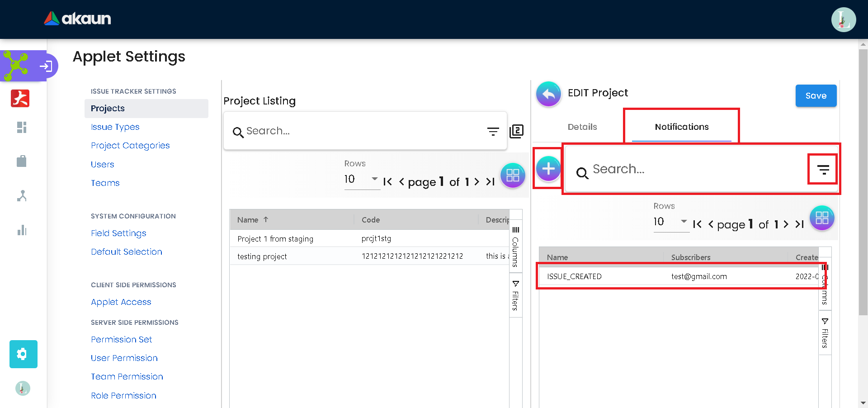Save the project edits
The width and height of the screenshot is (868, 408).
click(x=816, y=96)
